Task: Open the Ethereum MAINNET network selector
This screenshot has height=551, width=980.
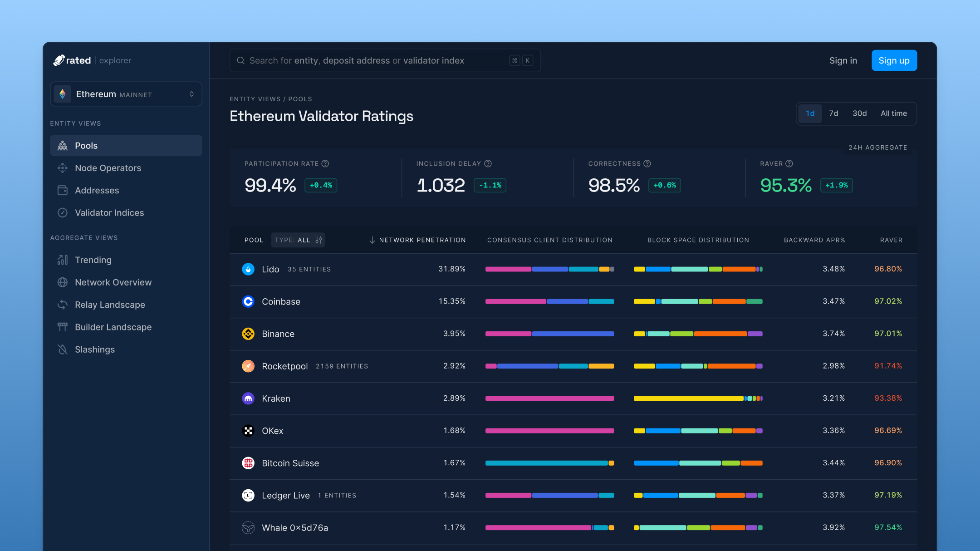Action: (x=126, y=94)
